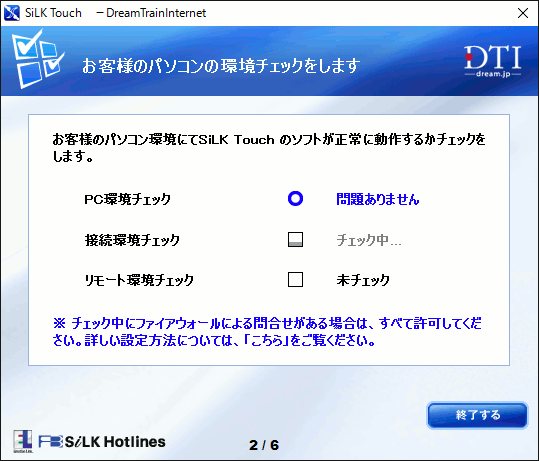The height and width of the screenshot is (461, 539).
Task: Click the SiLK Touch app icon in title bar
Action: click(12, 13)
